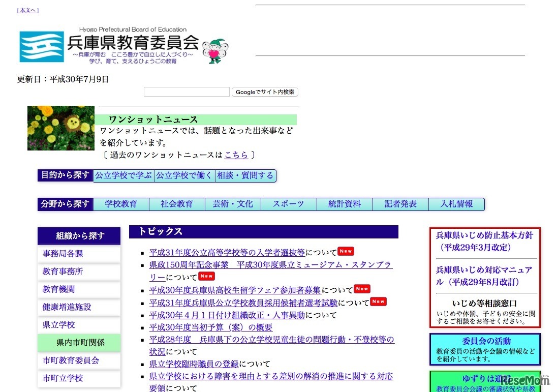
Task: Open past One Shot News via こちら
Action: 236,155
